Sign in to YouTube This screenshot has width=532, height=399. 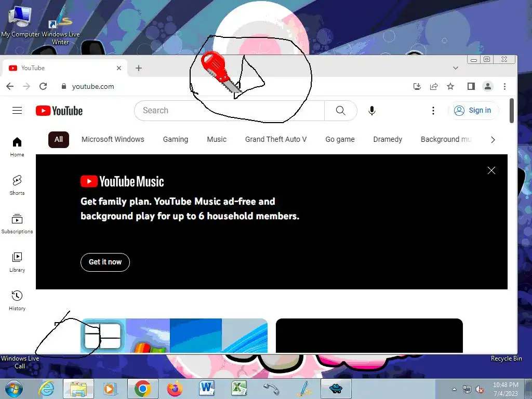tap(473, 111)
